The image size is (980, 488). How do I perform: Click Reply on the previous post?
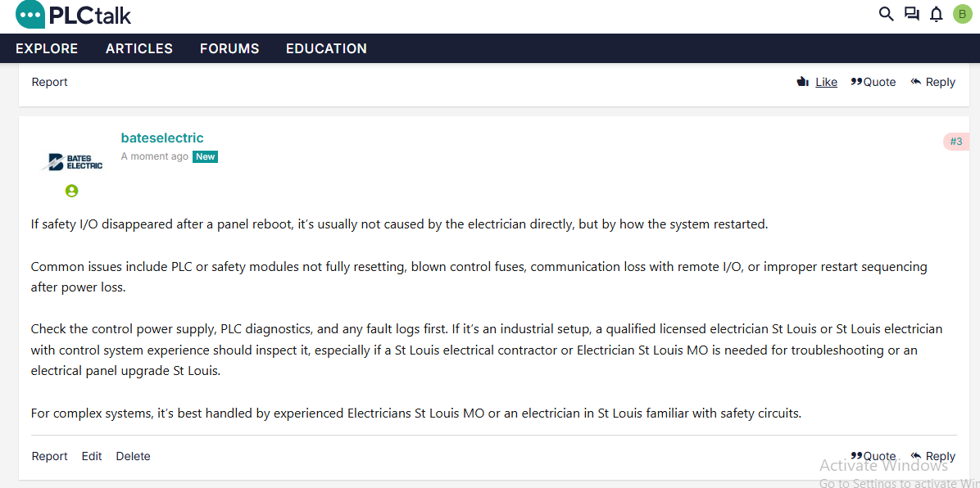[933, 82]
